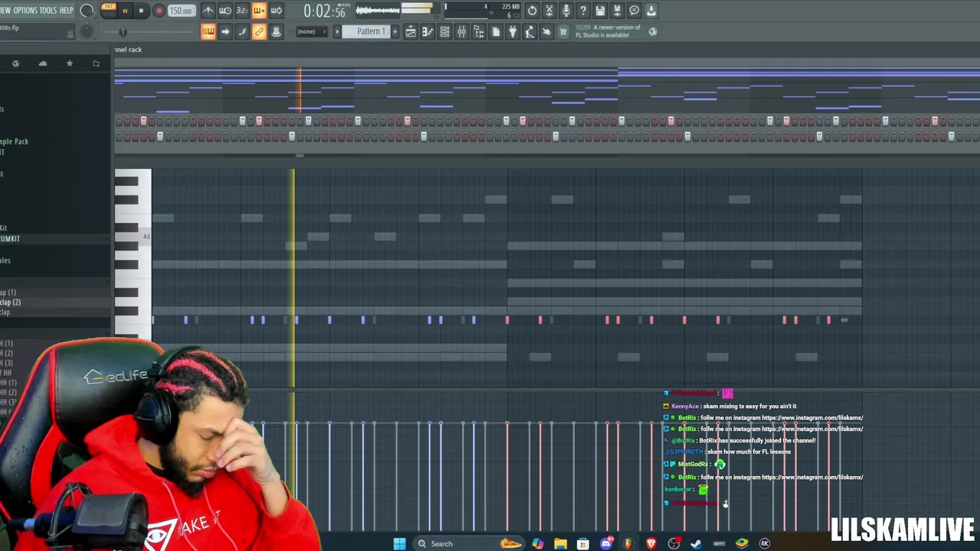
Task: Open the TOOLS menu
Action: (48, 11)
